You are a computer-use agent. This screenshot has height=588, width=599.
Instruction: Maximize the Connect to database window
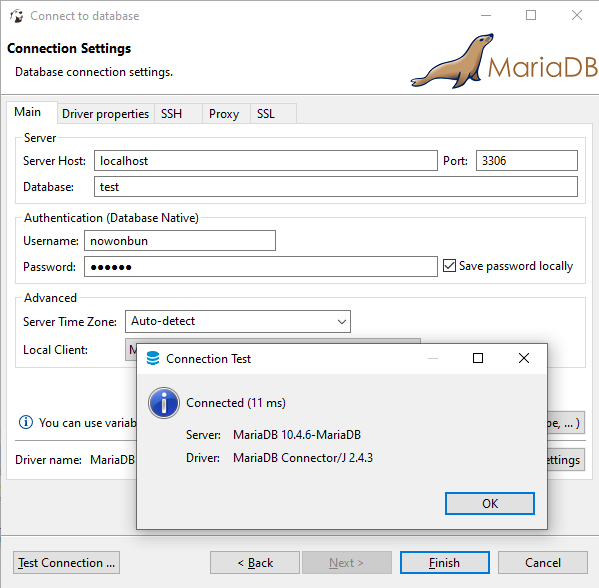[531, 15]
